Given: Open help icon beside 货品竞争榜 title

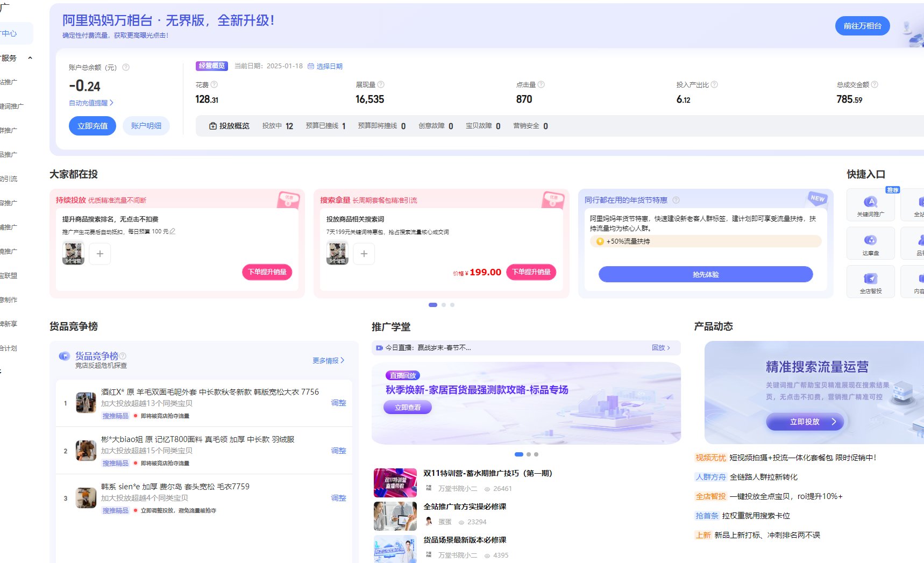Looking at the screenshot, I should tap(123, 356).
